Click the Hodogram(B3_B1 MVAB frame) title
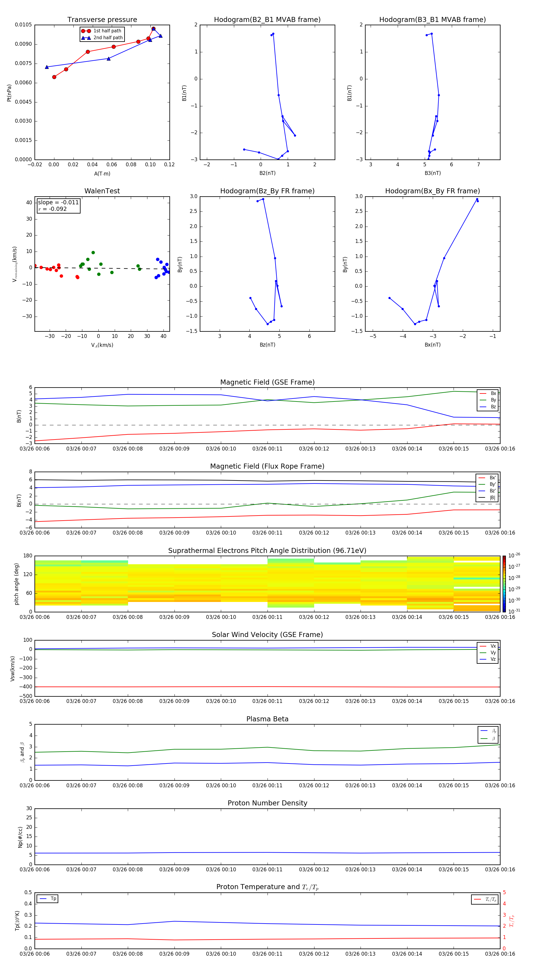This screenshot has height=980, width=535. coord(432,20)
